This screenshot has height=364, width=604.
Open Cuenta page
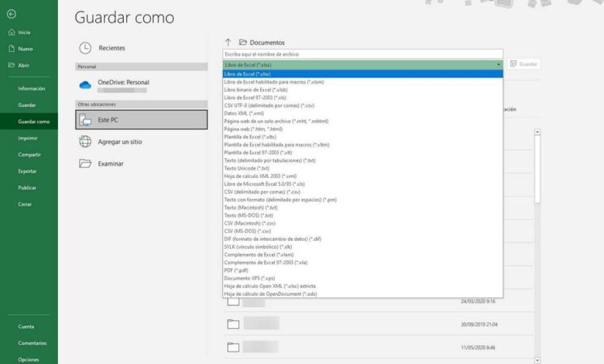click(26, 327)
